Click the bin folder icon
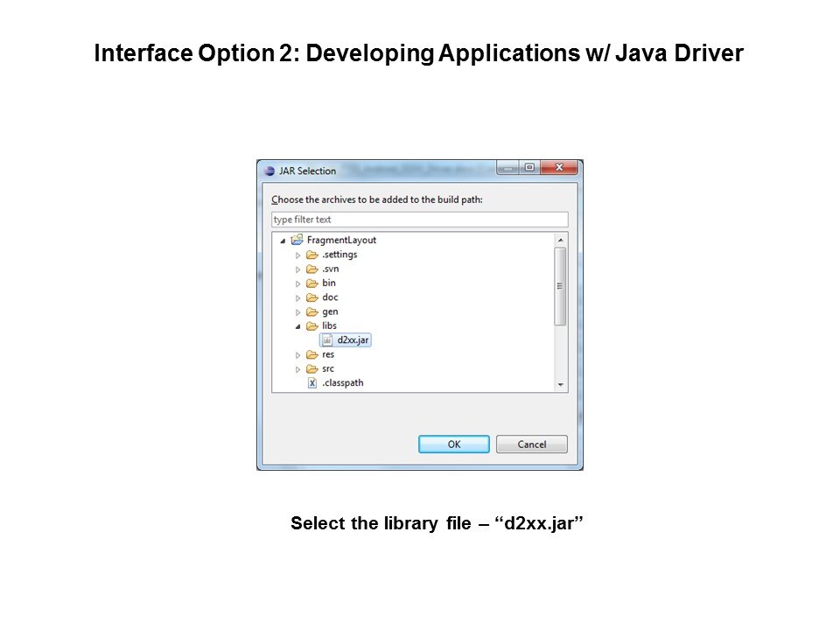Screen dimensions: 840x630 [312, 283]
